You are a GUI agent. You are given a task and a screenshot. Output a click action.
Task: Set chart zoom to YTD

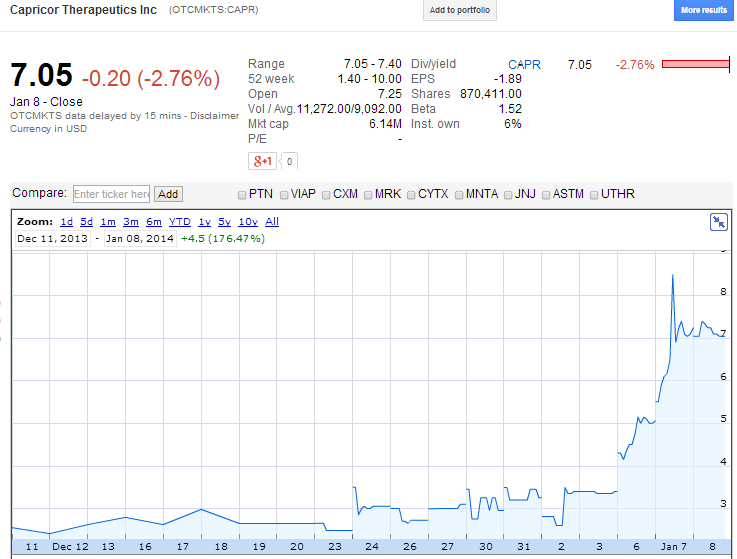point(180,221)
